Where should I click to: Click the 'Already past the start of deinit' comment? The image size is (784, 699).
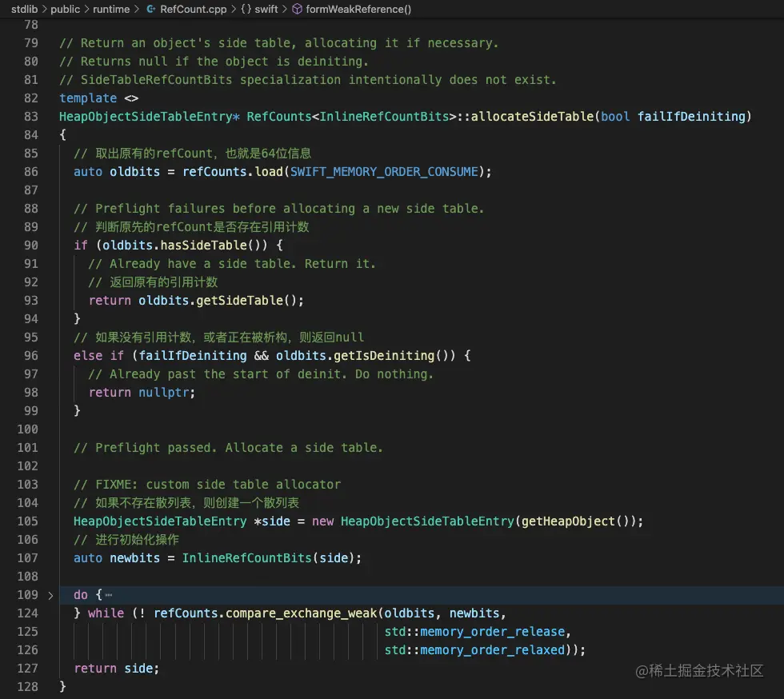[x=261, y=374]
